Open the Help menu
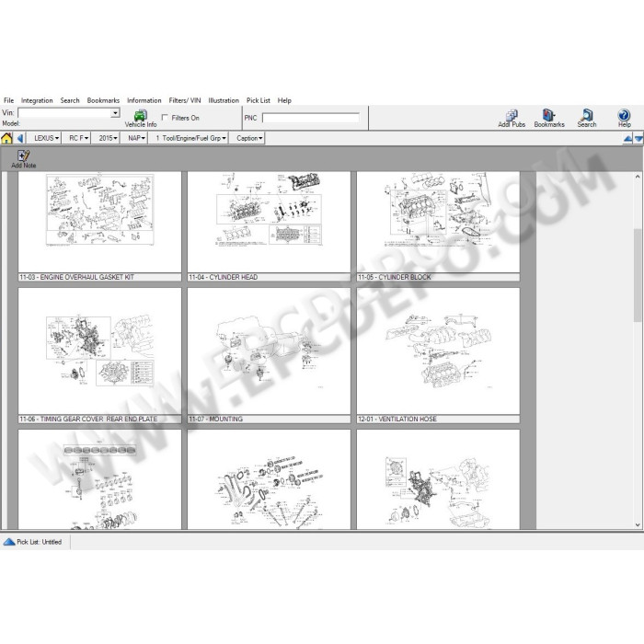This screenshot has height=644, width=644. pyautogui.click(x=284, y=100)
